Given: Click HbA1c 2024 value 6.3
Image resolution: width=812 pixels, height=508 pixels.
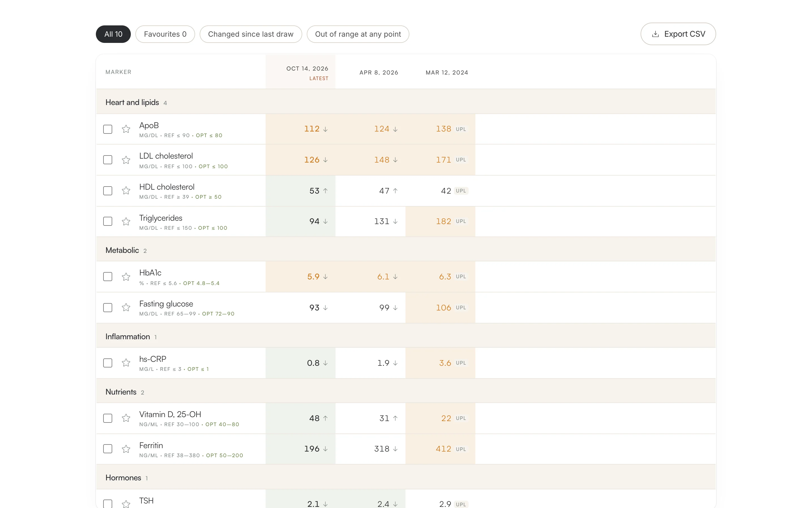Looking at the screenshot, I should pyautogui.click(x=445, y=277).
